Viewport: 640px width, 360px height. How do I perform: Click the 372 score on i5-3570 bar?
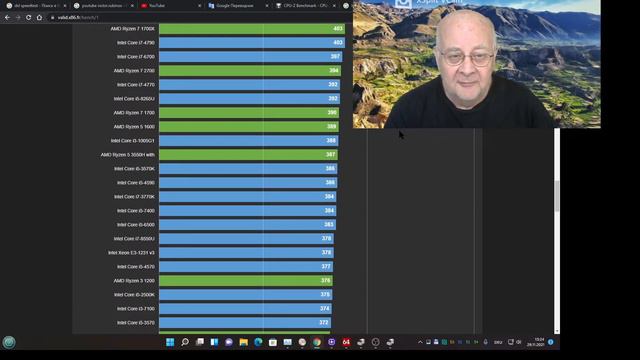pos(324,322)
